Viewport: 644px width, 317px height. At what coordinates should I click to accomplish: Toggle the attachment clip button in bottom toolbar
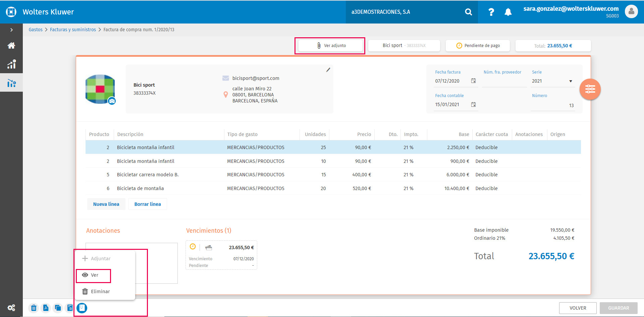(x=82, y=308)
